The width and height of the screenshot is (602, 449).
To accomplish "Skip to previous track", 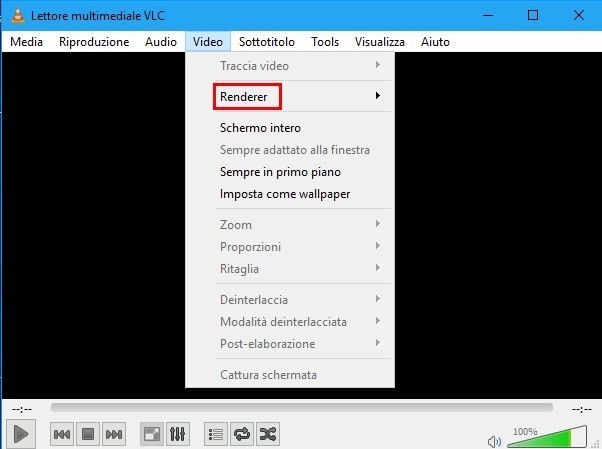I will coord(61,434).
